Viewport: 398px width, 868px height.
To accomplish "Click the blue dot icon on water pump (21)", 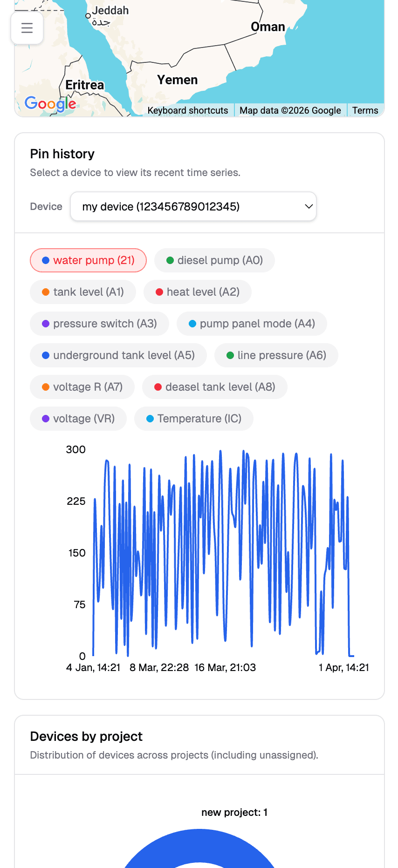I will pos(45,260).
